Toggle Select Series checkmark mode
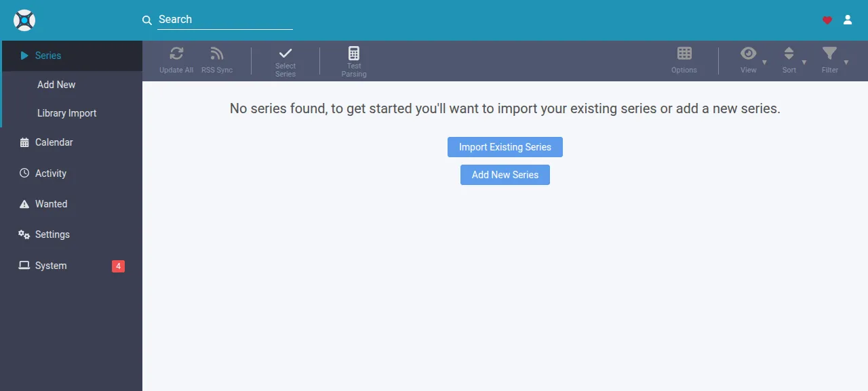Viewport: 868px width, 391px height. [x=285, y=60]
